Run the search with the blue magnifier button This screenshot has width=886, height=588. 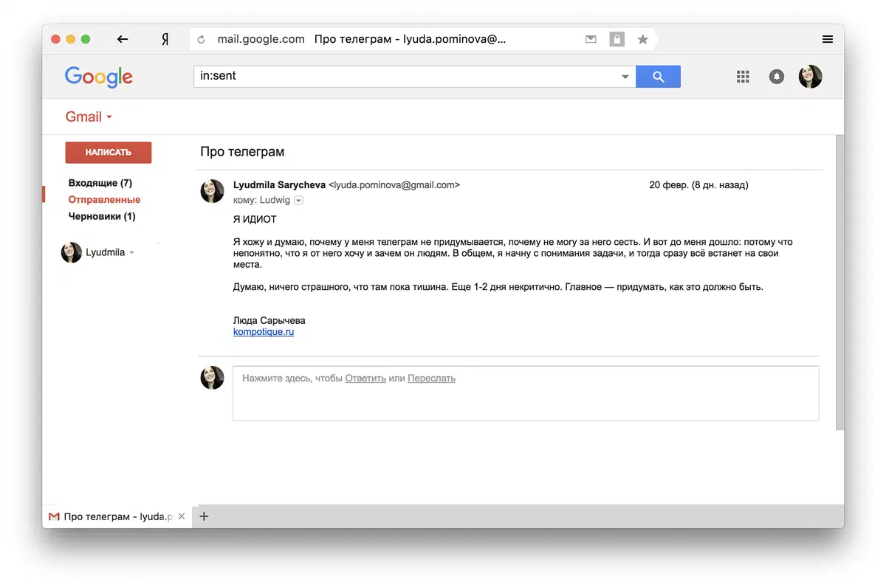pos(658,76)
